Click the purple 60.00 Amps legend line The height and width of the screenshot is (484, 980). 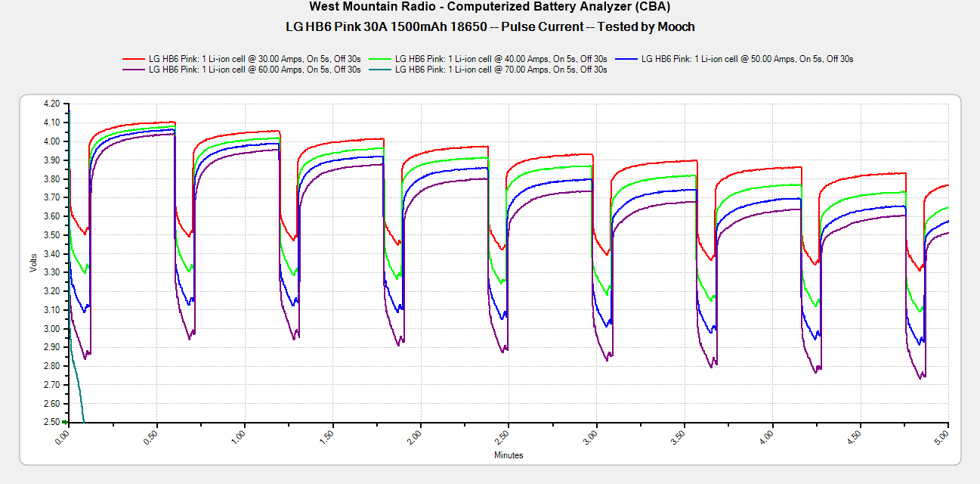point(133,70)
